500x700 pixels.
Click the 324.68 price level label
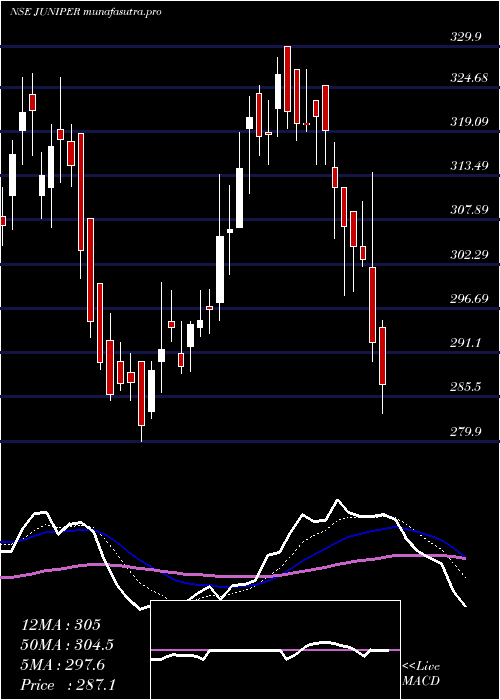point(468,79)
